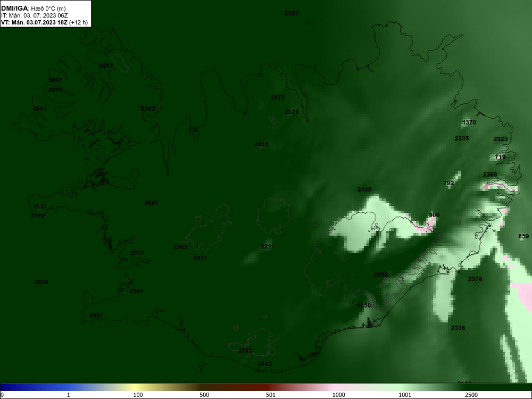
Task: Click the 2557 value at top of map
Action: point(292,13)
